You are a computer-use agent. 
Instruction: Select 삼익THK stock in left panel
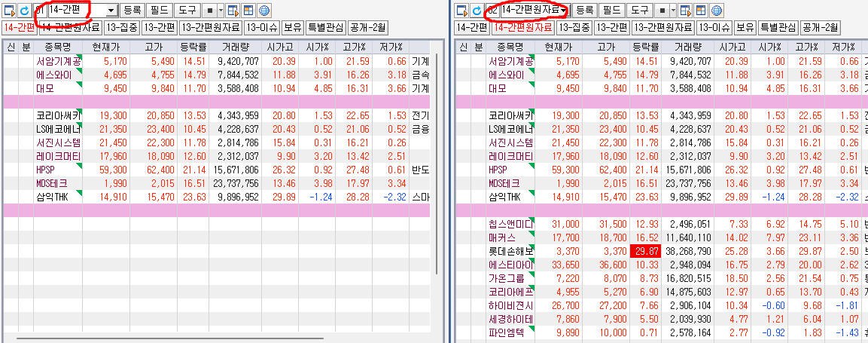tap(57, 197)
